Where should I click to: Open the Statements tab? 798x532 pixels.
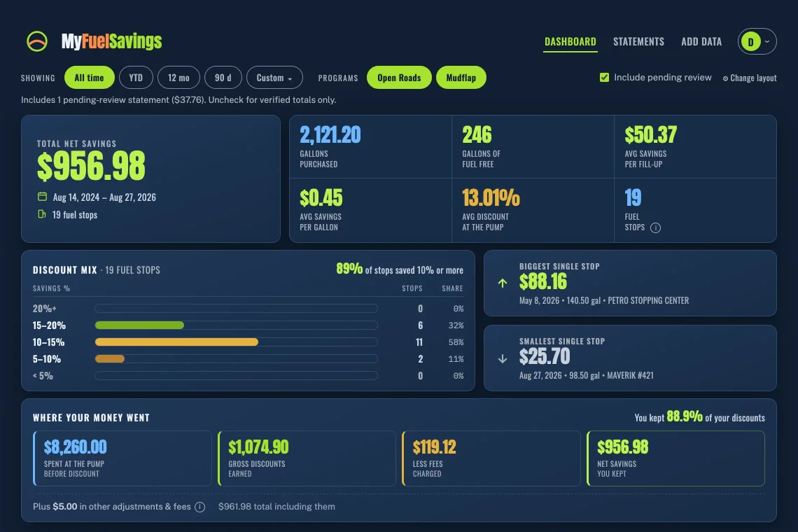[638, 42]
